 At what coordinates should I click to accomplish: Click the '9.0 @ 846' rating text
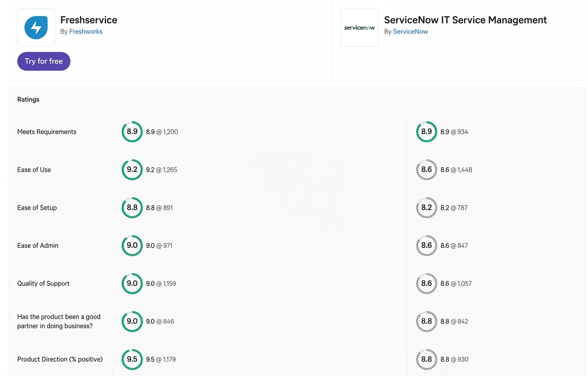pyautogui.click(x=160, y=322)
